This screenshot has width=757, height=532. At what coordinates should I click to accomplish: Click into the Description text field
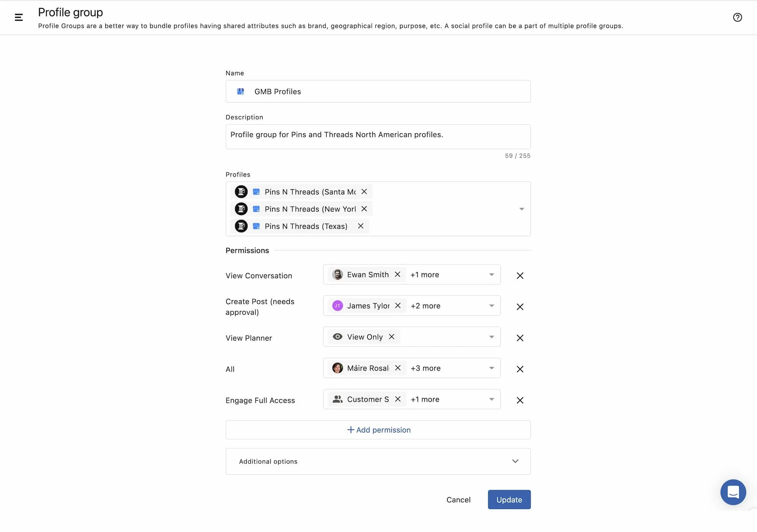[378, 136]
